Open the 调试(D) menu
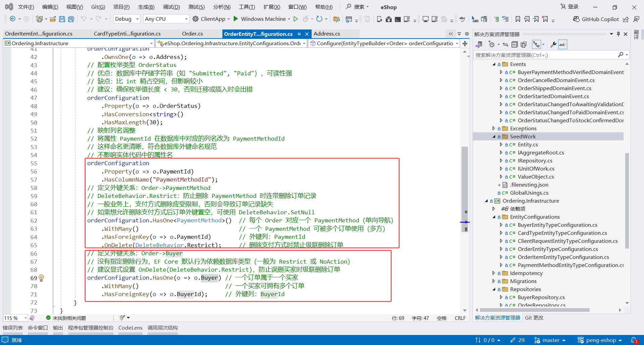The height and width of the screenshot is (345, 644). point(171,7)
